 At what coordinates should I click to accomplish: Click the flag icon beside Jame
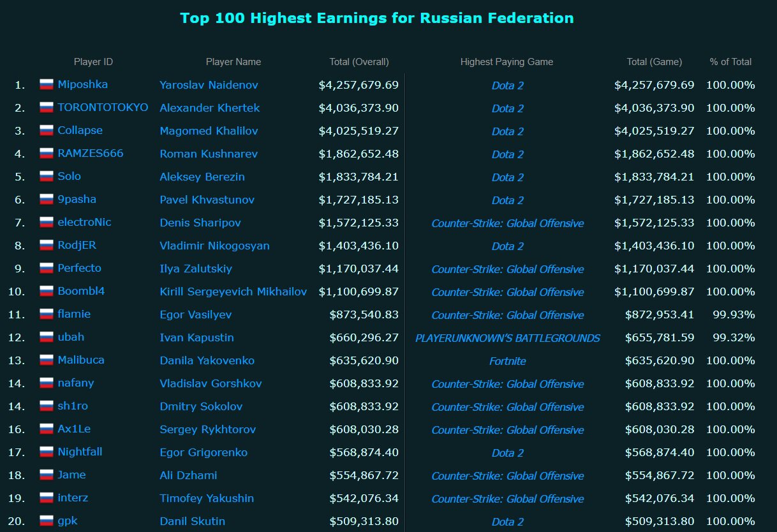coord(46,475)
